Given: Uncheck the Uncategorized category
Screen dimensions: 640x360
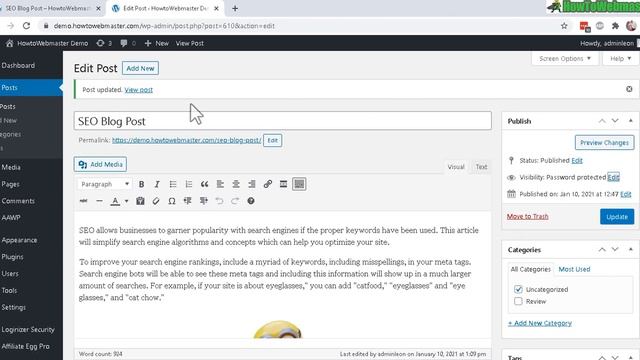Looking at the screenshot, I should (x=518, y=289).
